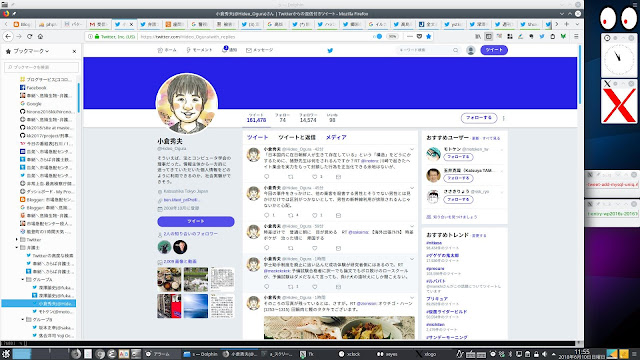The height and width of the screenshot is (360, 640).
Task: Follow suggested user ささきりょう
Action: [x=458, y=200]
